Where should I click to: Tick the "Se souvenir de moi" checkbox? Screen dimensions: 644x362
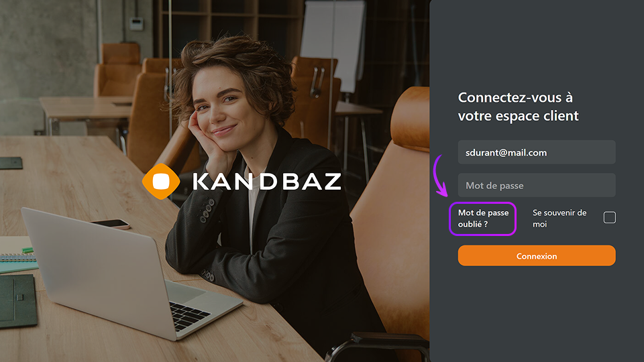[x=610, y=217]
